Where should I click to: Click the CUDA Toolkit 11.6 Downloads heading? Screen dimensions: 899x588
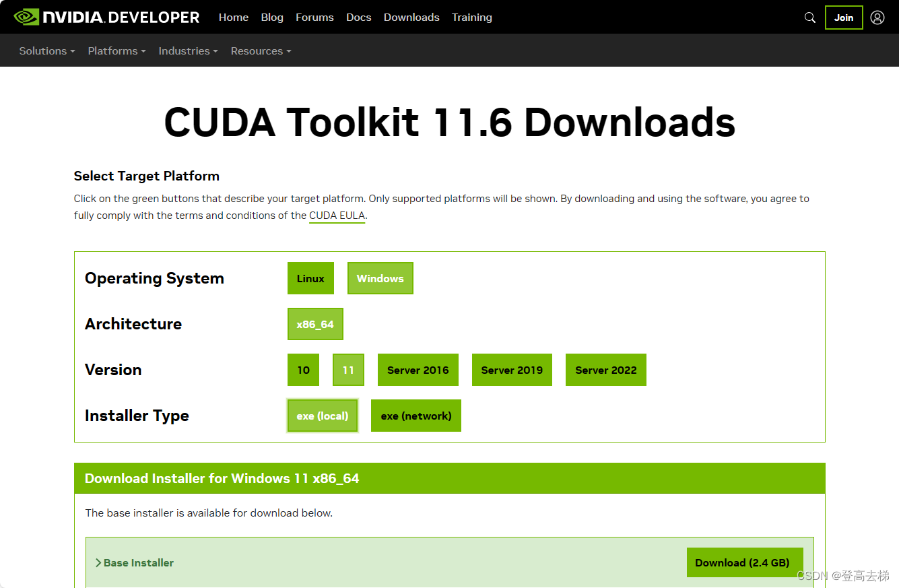(x=450, y=122)
